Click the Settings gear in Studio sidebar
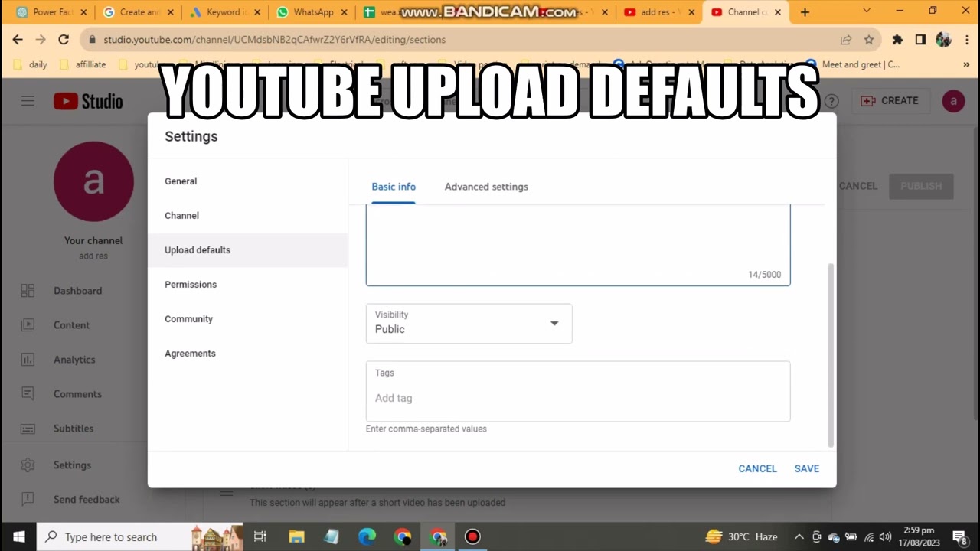Screen dimensions: 980x551 (x=28, y=465)
